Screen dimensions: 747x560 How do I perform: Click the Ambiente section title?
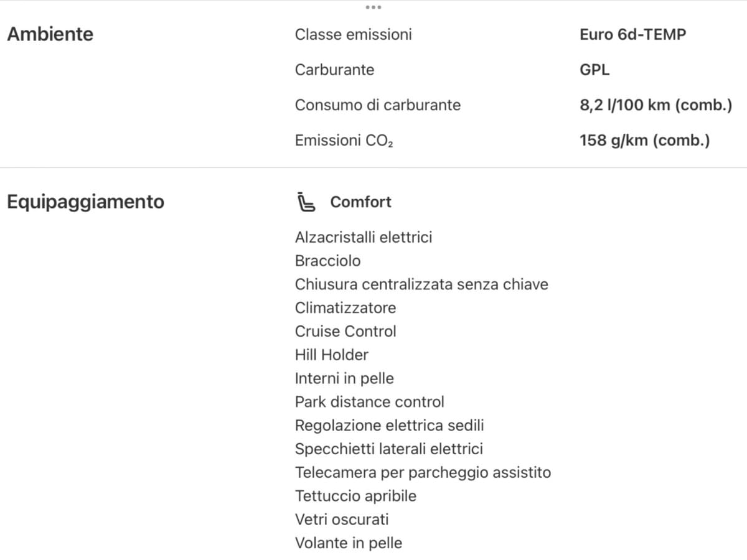pos(50,34)
